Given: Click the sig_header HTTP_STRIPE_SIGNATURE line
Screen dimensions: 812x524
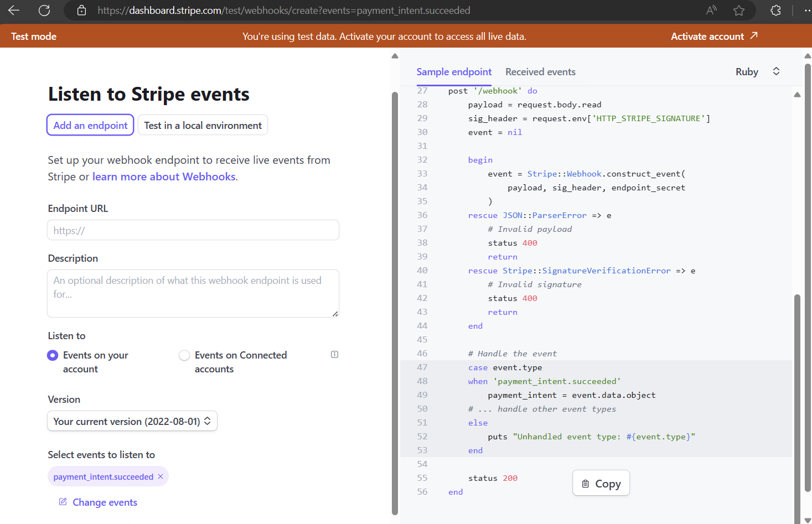Looking at the screenshot, I should pos(589,118).
